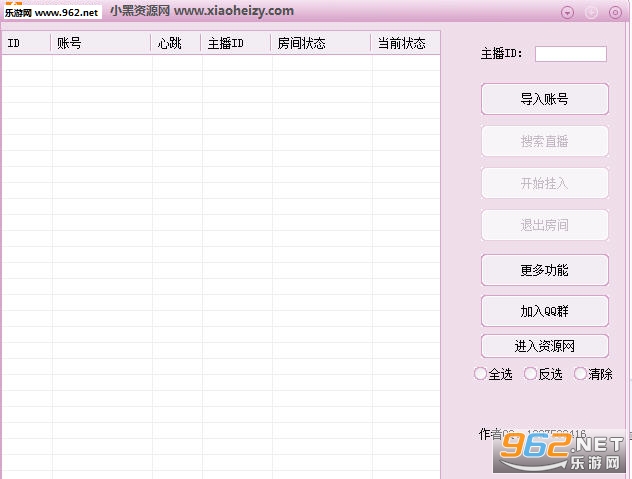The height and width of the screenshot is (479, 632).
Task: Open the 进入资源网 link button
Action: click(545, 346)
